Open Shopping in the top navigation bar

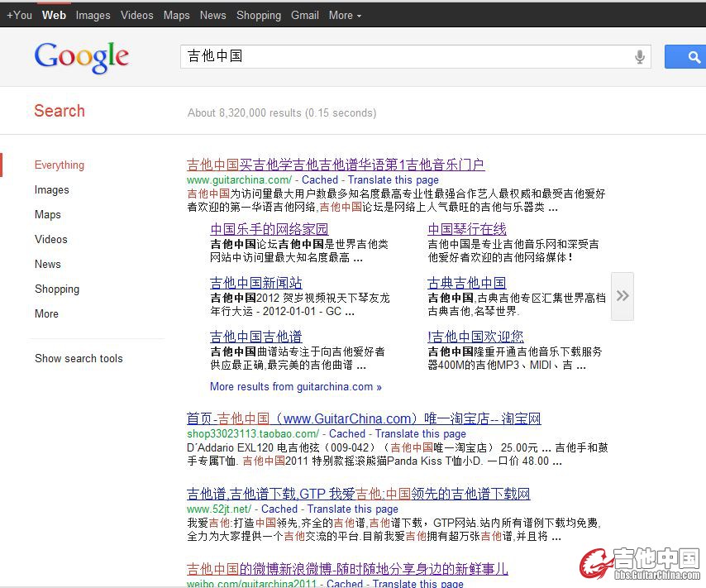259,16
